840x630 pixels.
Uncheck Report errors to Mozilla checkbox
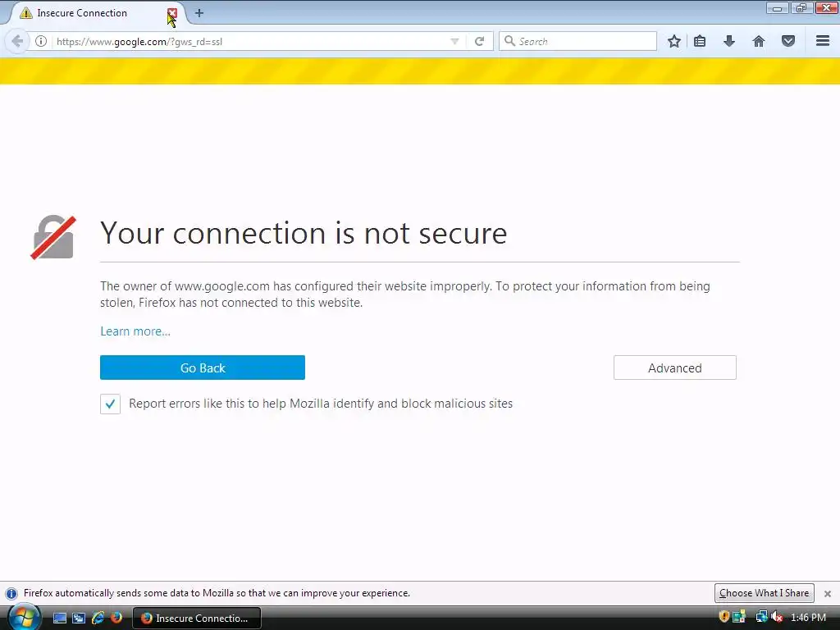[x=111, y=404]
